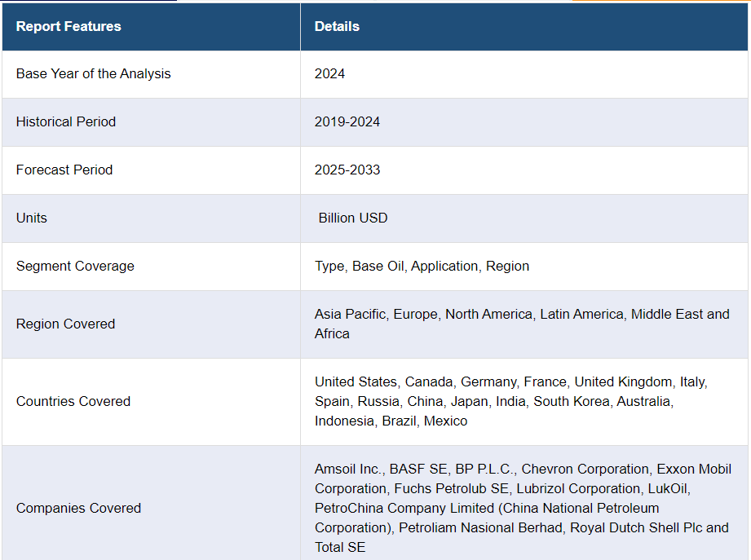Viewport: 751px width, 560px height.
Task: Click the Type, Base Oil, Application, Region text
Action: [422, 266]
